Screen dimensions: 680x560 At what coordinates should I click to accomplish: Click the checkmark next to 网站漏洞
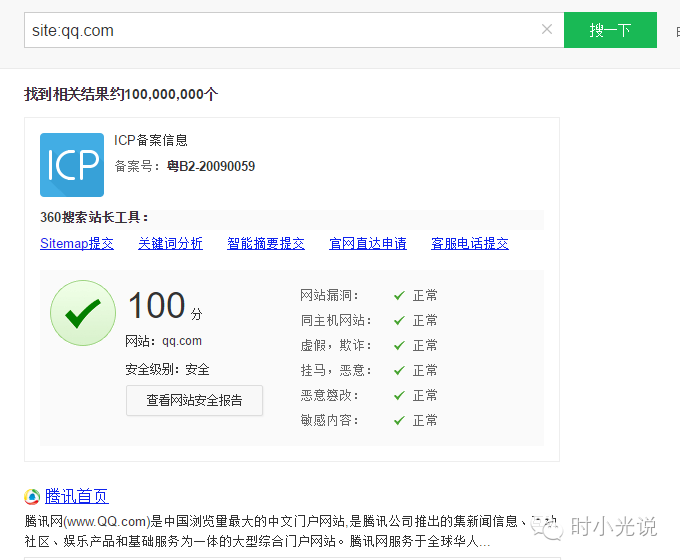[399, 296]
